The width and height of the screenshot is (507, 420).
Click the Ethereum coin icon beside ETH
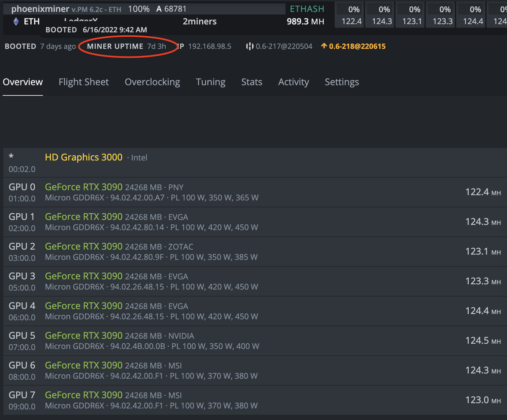pos(16,22)
